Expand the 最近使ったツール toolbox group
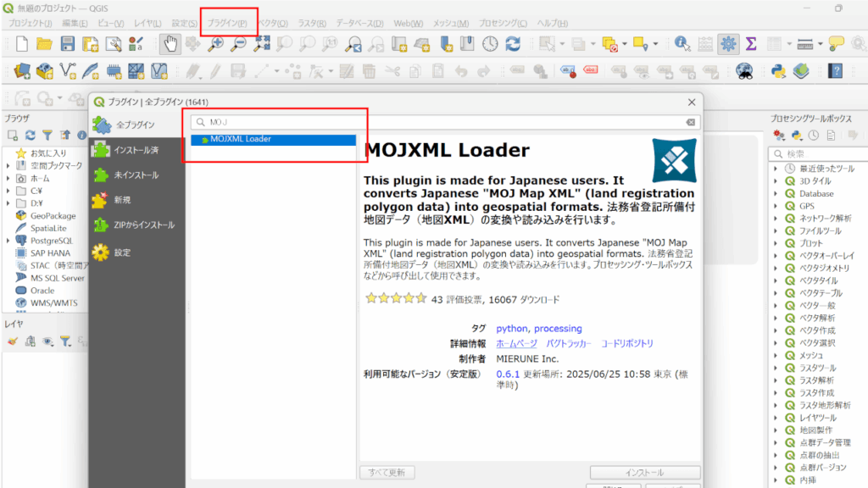The height and width of the screenshot is (488, 868). pyautogui.click(x=776, y=169)
